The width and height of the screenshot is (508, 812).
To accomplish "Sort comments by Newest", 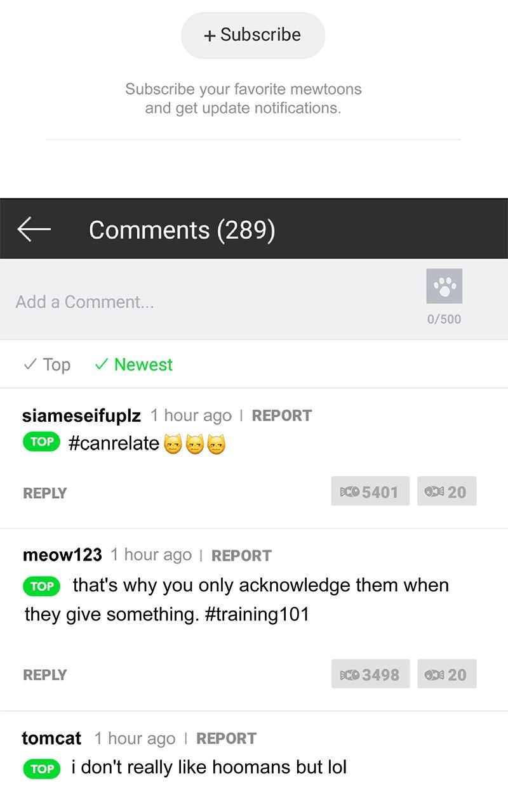I will [x=134, y=365].
